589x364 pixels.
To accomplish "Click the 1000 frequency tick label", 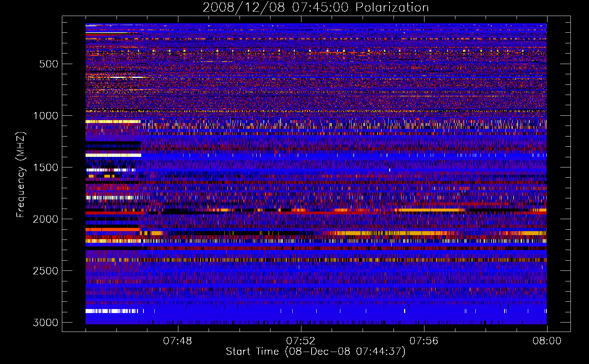I will coord(46,116).
